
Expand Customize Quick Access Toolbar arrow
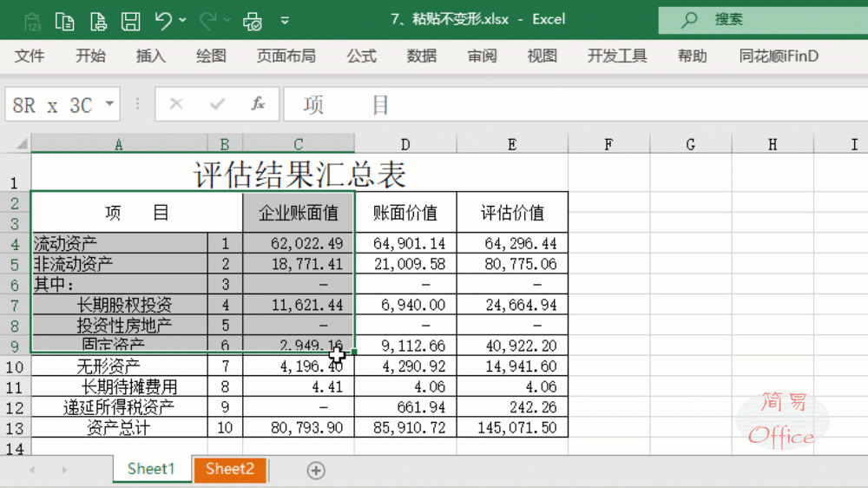pos(285,21)
